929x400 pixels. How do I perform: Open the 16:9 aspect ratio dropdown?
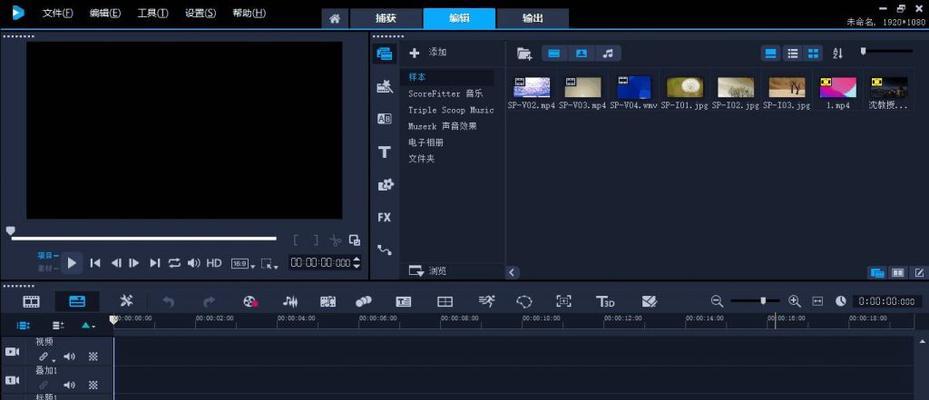pos(243,264)
